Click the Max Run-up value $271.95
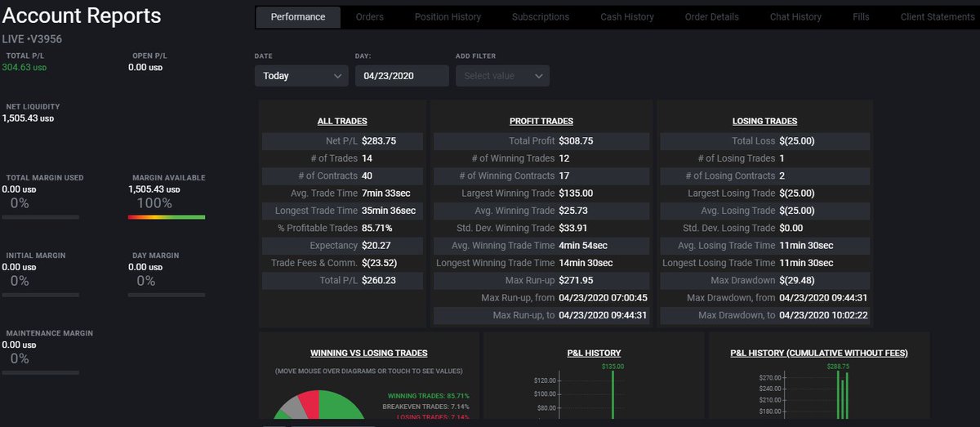 [x=577, y=280]
